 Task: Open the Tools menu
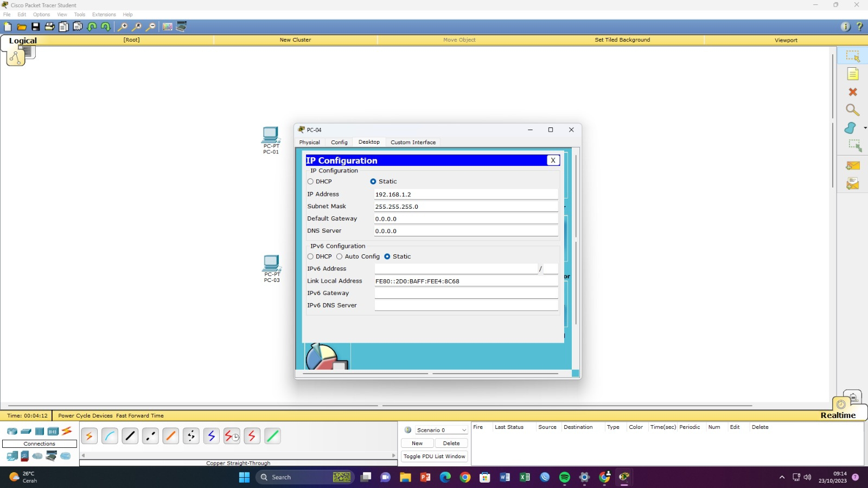tap(79, 15)
